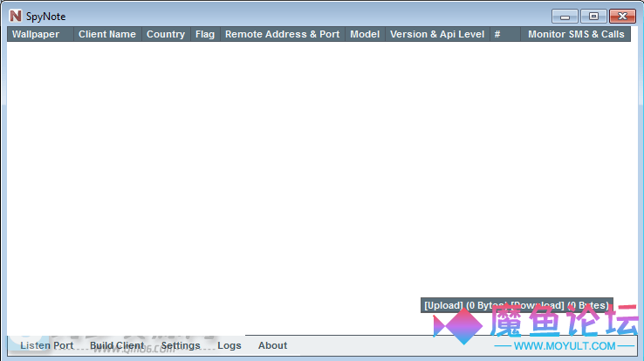Click Version & Api Level column header
Image resolution: width=644 pixels, height=361 pixels.
tap(437, 34)
